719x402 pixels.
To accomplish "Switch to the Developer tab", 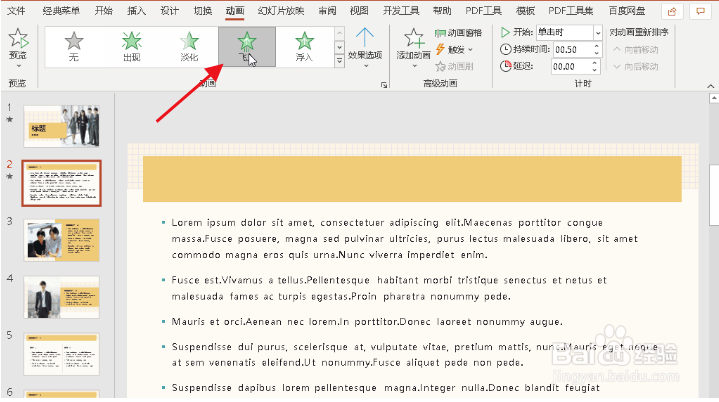I will (x=401, y=11).
